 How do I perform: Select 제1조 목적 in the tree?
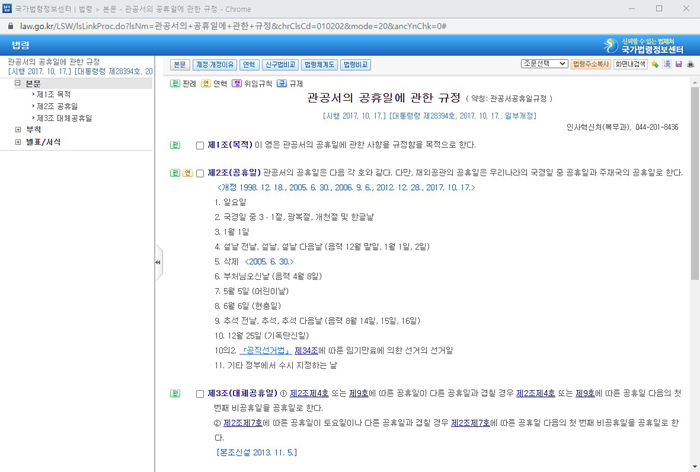tap(53, 95)
